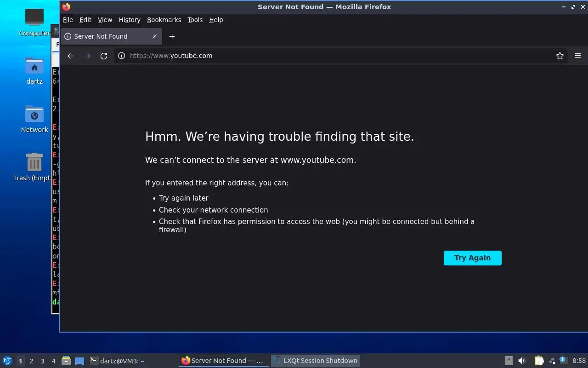Switch to workspace 1 in the pager
This screenshot has height=368, width=588.
coord(20,361)
